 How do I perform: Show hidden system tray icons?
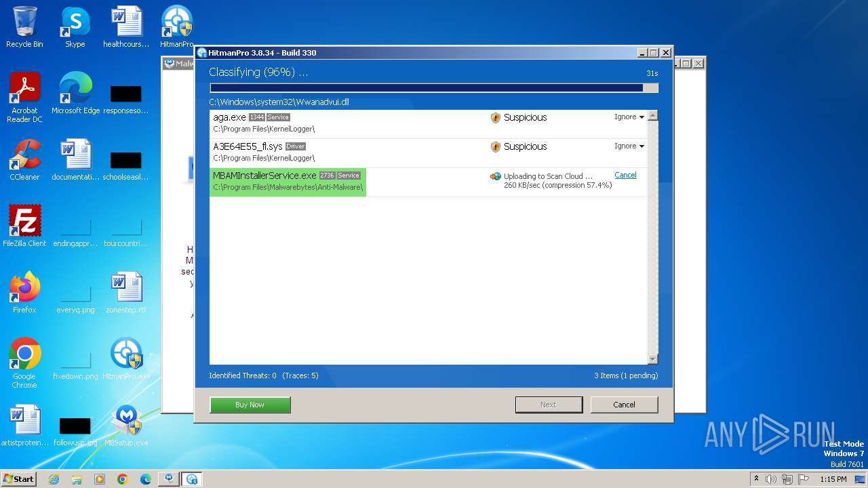pos(756,479)
